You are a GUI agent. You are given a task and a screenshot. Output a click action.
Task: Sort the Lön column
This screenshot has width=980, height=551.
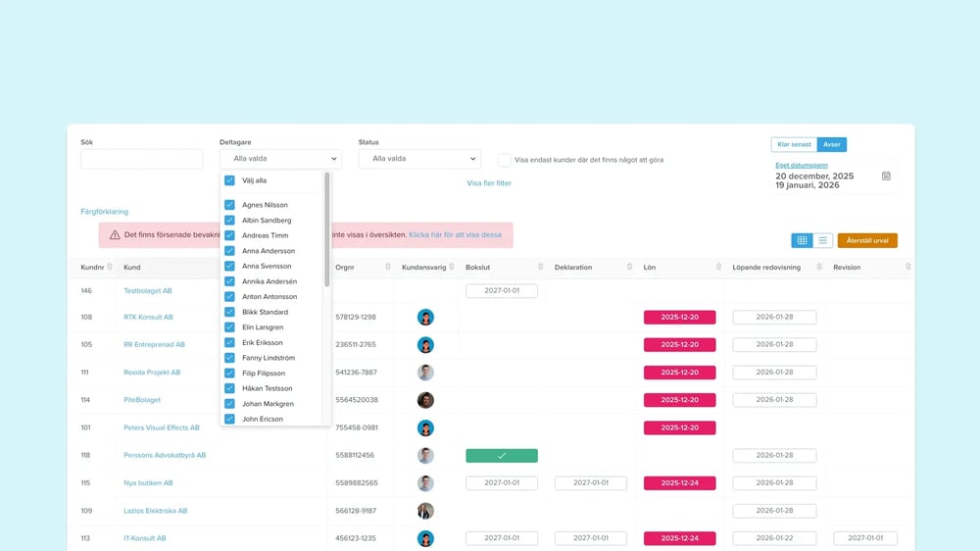(718, 268)
